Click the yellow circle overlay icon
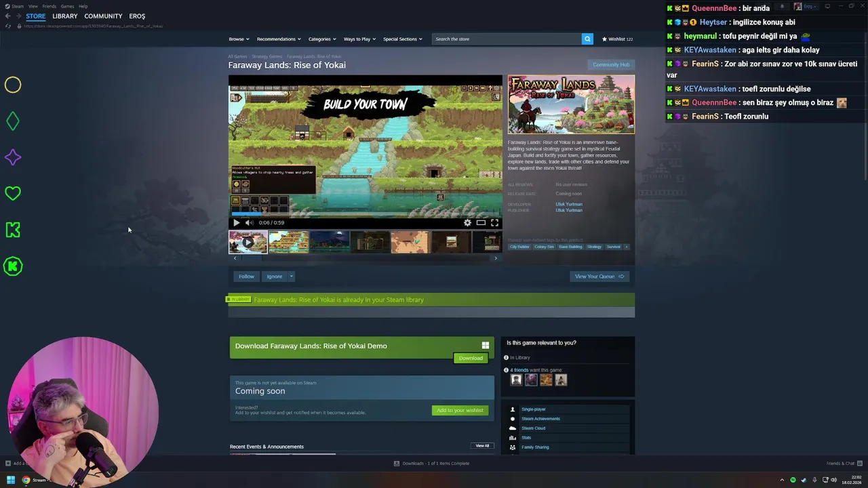This screenshot has height=488, width=868. 13,85
